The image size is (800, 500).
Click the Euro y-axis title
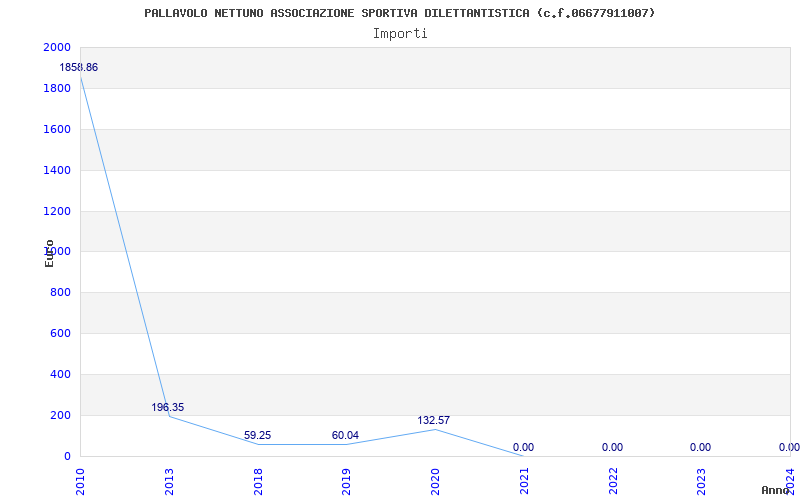(x=49, y=253)
